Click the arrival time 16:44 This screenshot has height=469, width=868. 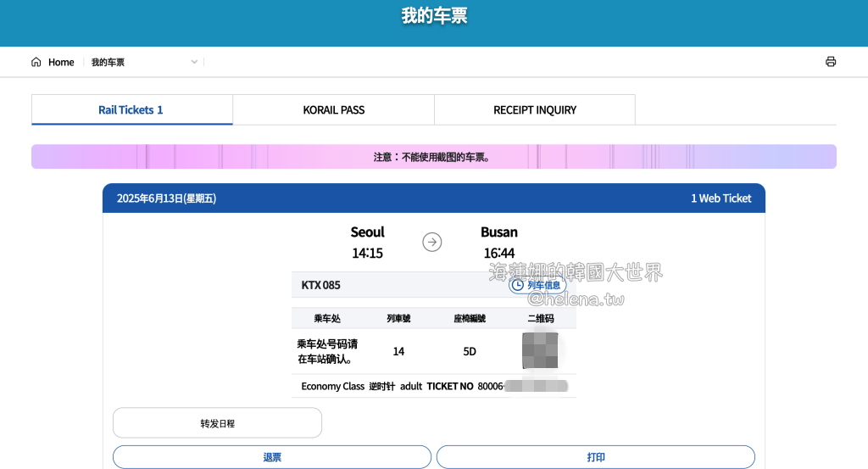coord(498,253)
